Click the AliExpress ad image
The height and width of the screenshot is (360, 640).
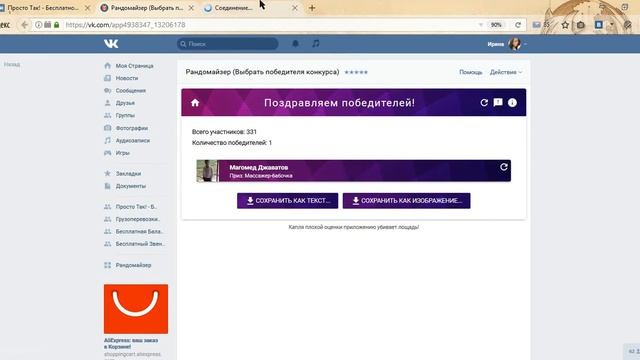[x=136, y=309]
